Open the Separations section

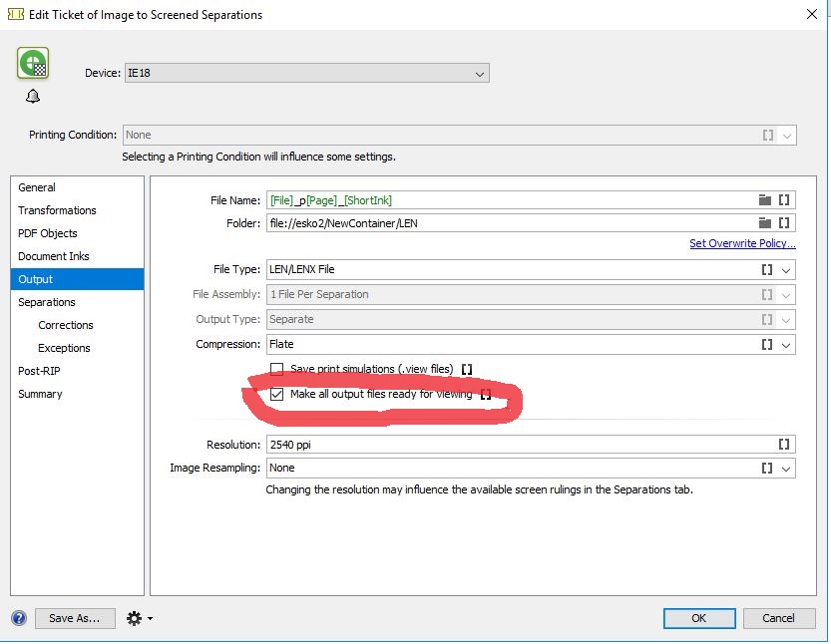point(78,302)
